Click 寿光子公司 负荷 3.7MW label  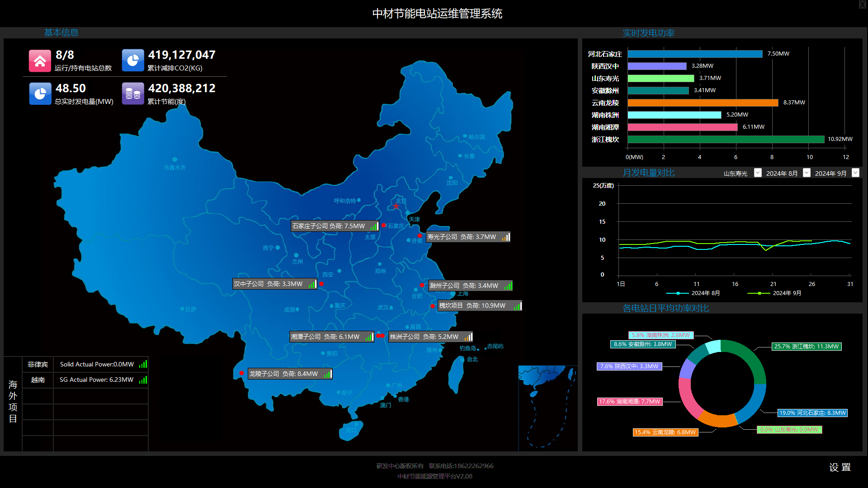tap(468, 237)
